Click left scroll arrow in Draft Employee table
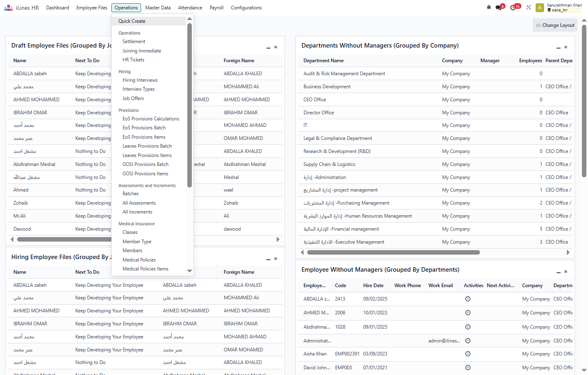 pos(12,240)
